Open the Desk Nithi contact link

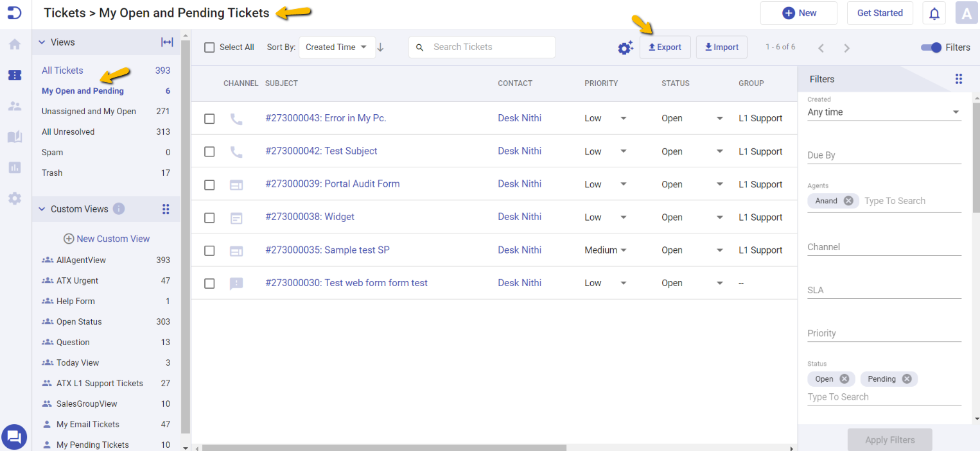click(519, 118)
